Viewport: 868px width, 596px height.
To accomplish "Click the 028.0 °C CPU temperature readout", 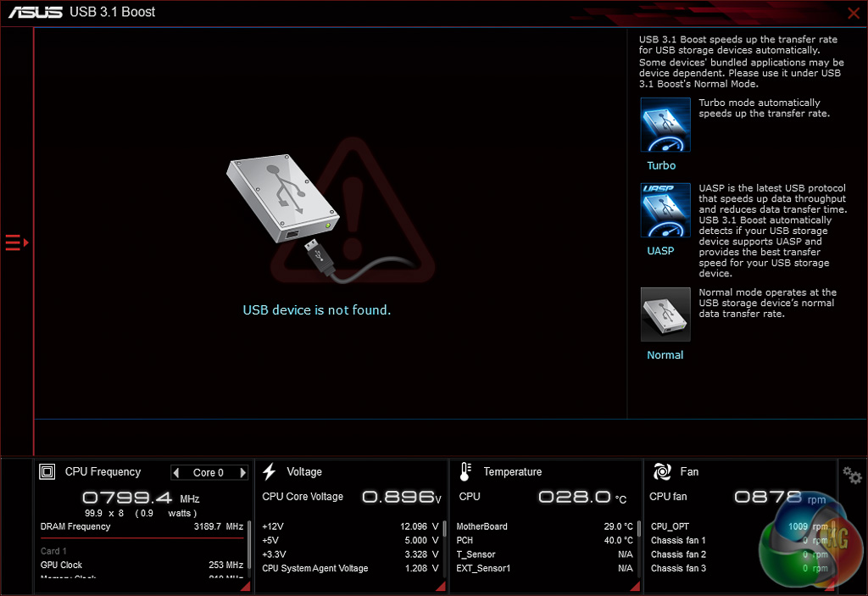I will click(x=582, y=497).
